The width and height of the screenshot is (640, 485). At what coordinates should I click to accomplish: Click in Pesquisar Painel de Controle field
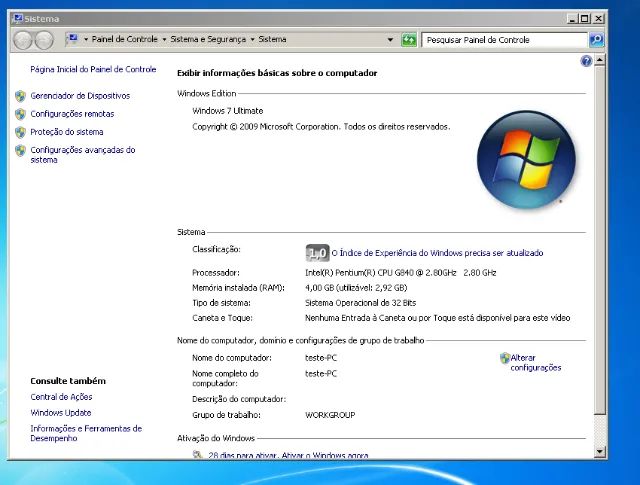(x=504, y=40)
